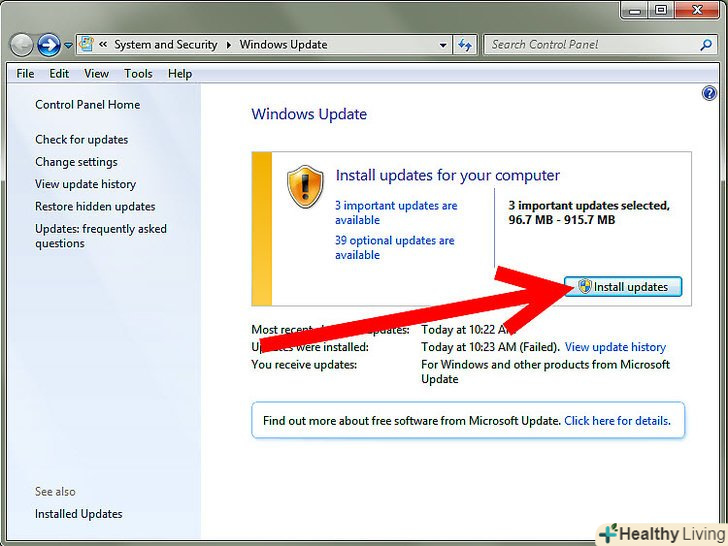Open the View menu
This screenshot has height=546, width=728.
click(x=96, y=74)
